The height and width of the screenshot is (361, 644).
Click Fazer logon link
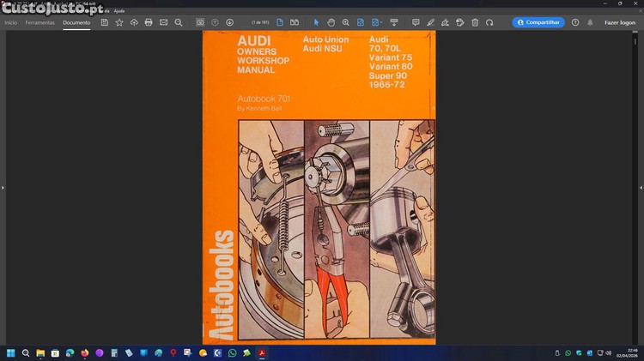[x=620, y=22]
